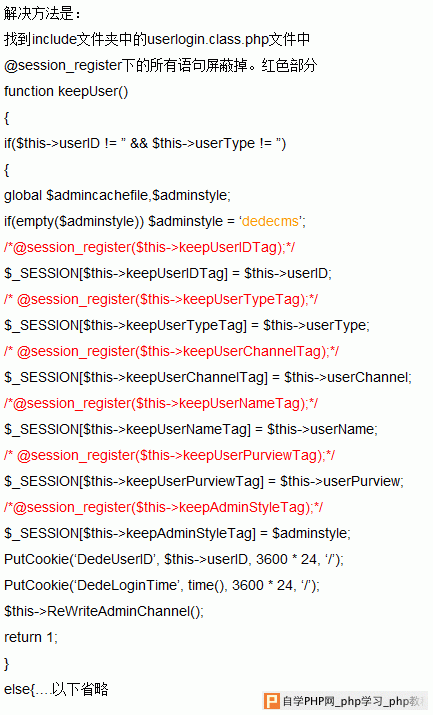Click red commented keepAdminStyleTag session_register line
The image size is (433, 715).
tap(164, 508)
